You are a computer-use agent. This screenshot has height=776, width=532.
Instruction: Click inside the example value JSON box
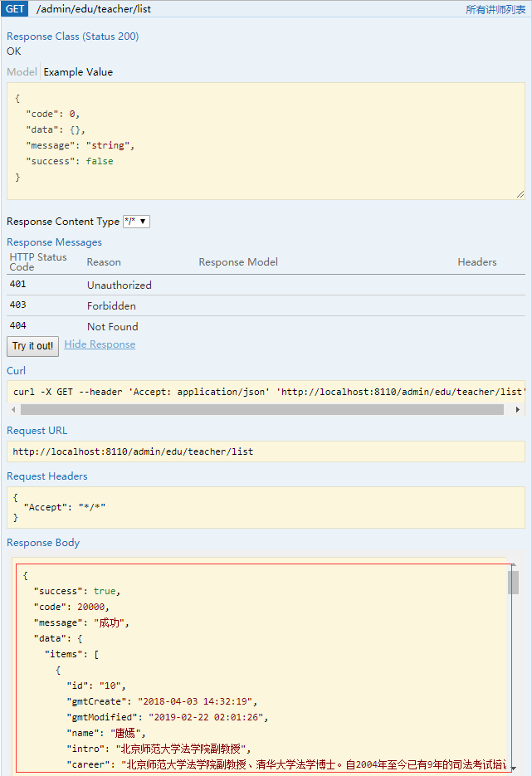pos(266,141)
